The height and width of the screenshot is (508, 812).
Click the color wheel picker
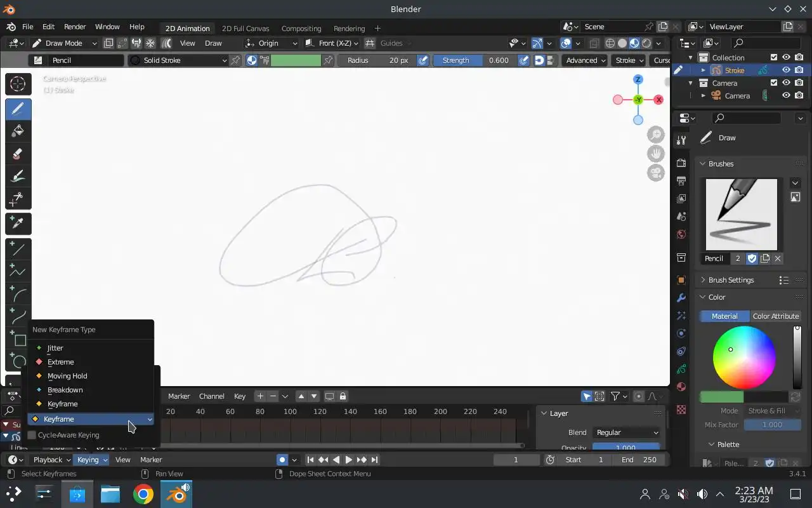point(744,358)
